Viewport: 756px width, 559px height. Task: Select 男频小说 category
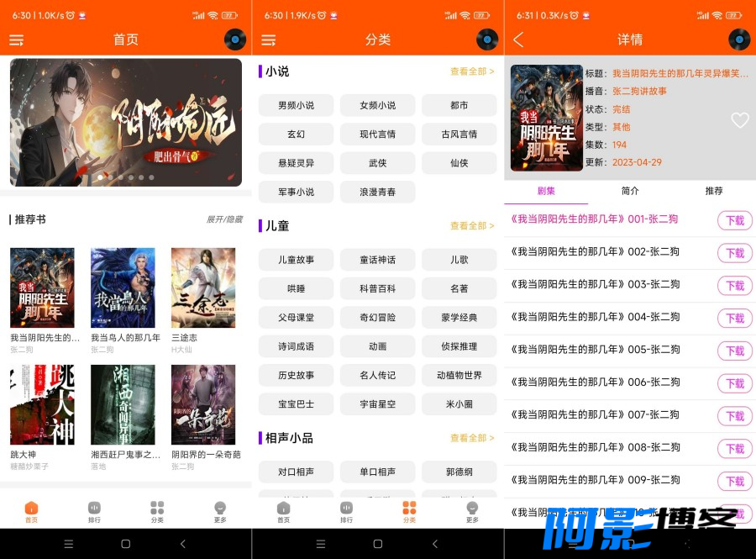(296, 105)
